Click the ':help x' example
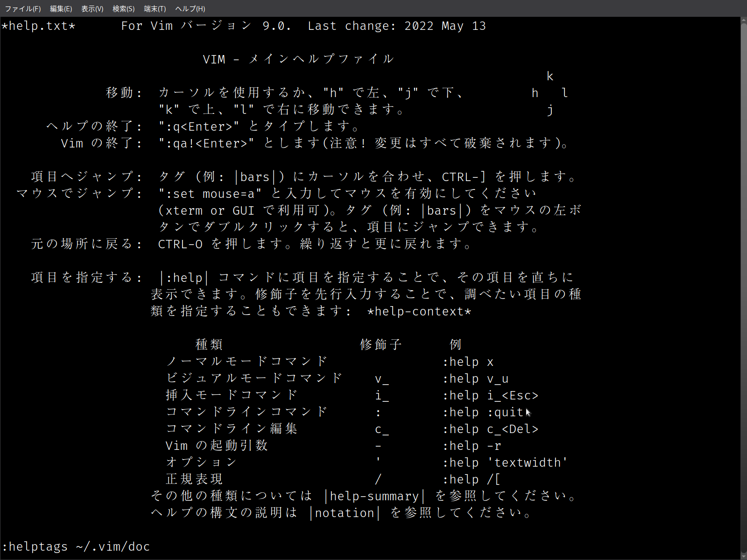This screenshot has width=747, height=560. [468, 362]
